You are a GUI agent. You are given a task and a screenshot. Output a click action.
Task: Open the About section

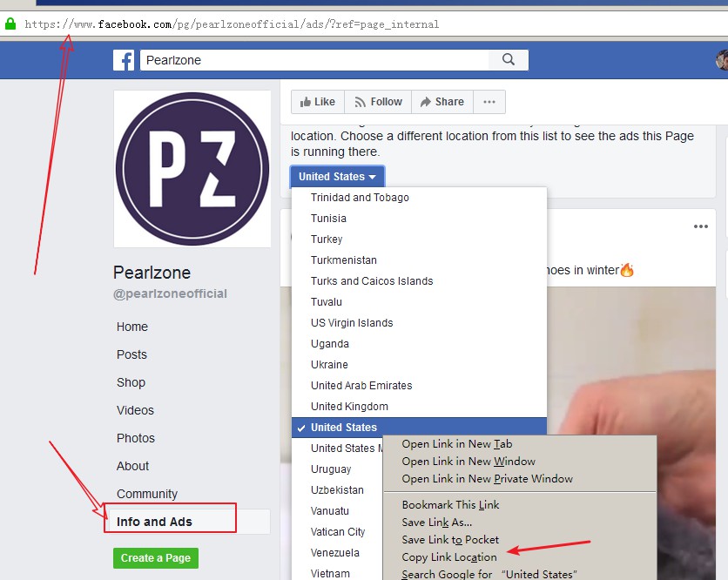tap(132, 466)
